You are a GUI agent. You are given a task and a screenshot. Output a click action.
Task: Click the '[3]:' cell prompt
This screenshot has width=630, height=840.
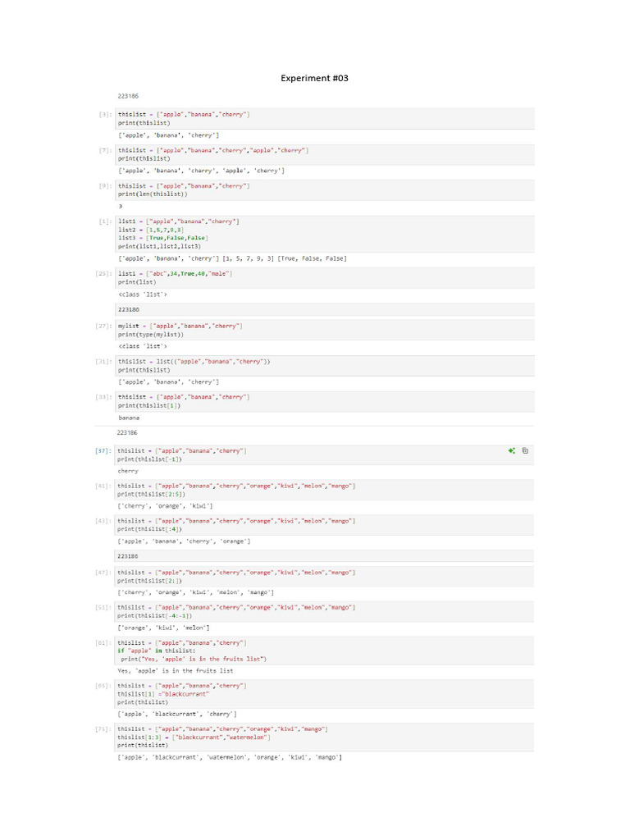(106, 115)
